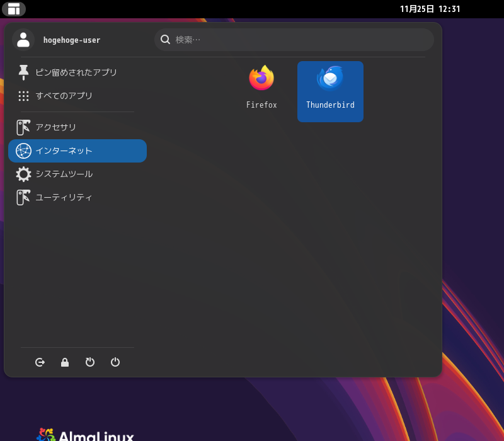Open the clock showing 11月25日 12:31
The height and width of the screenshot is (441, 504).
click(430, 9)
